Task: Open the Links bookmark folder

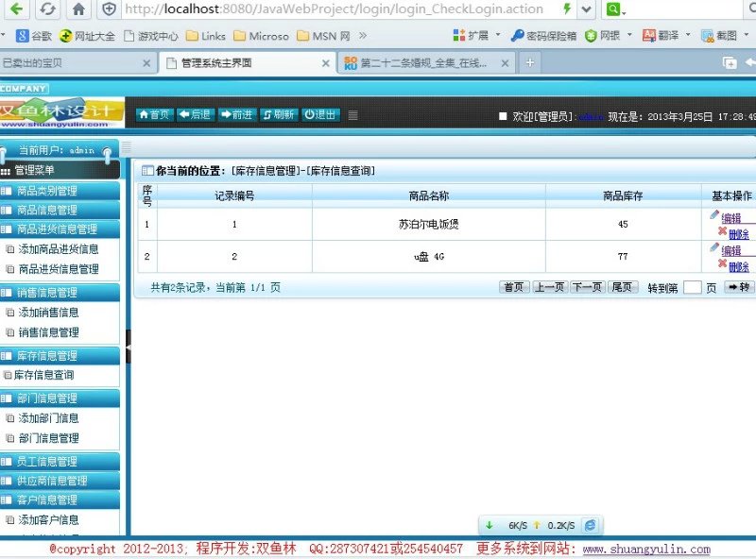Action: (206, 36)
